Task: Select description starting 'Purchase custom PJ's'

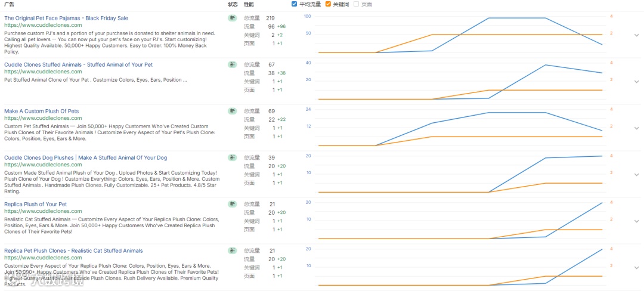Action: click(110, 42)
